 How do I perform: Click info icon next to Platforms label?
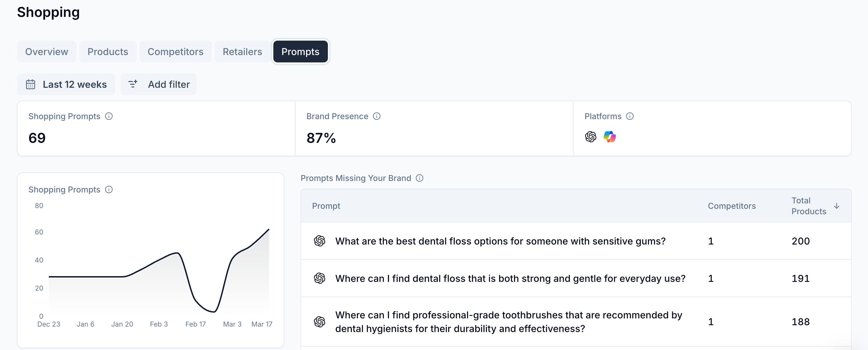(630, 116)
